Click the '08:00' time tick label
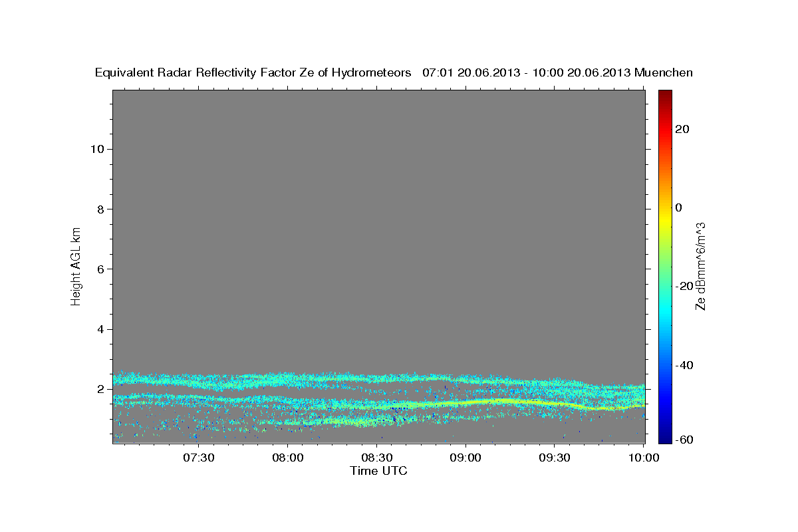The image size is (798, 532). pos(288,458)
